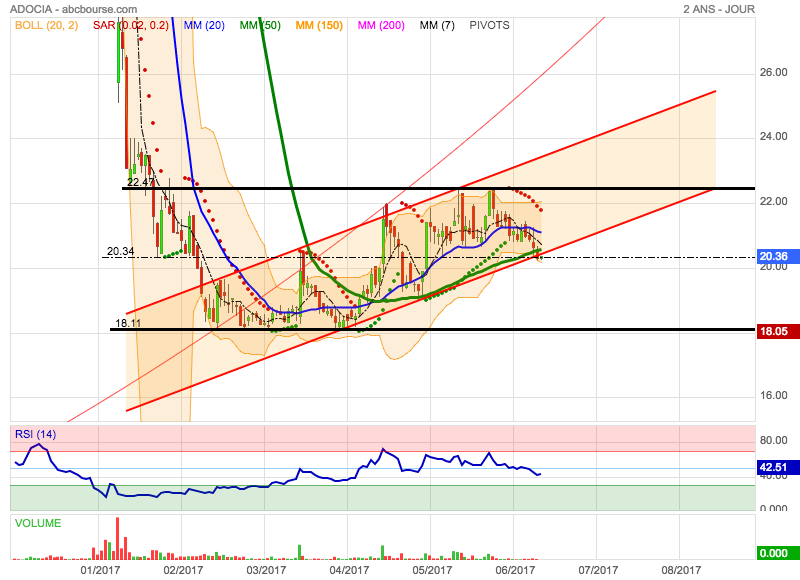Click the MM (7) legend label

tap(437, 25)
